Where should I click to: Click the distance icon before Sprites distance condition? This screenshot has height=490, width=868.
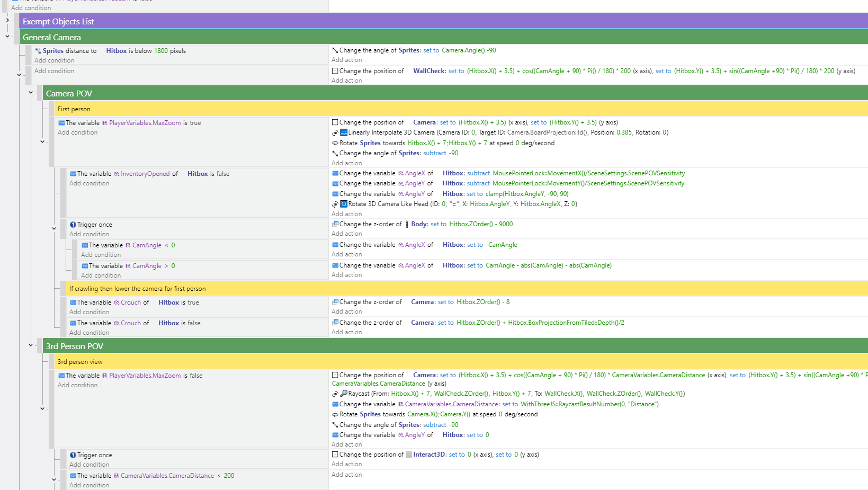(38, 51)
